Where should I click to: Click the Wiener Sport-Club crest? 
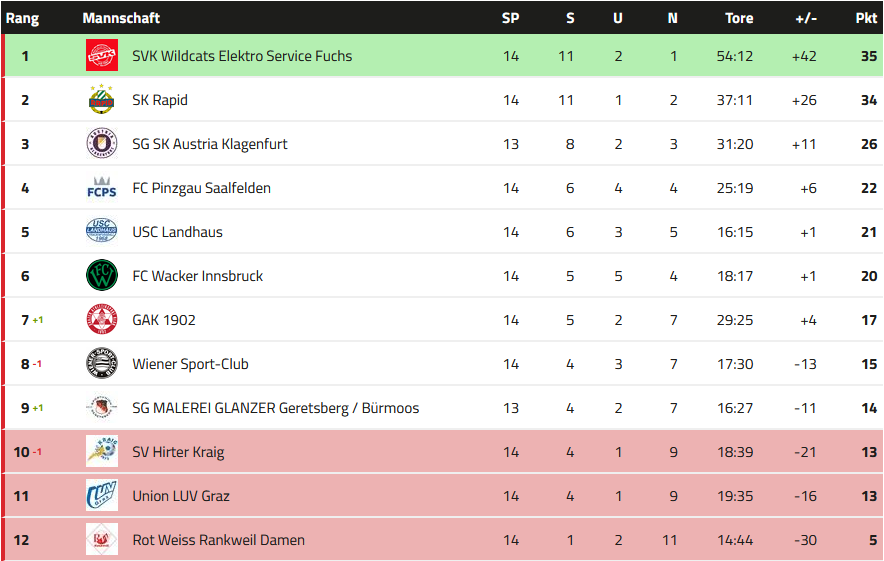point(102,364)
